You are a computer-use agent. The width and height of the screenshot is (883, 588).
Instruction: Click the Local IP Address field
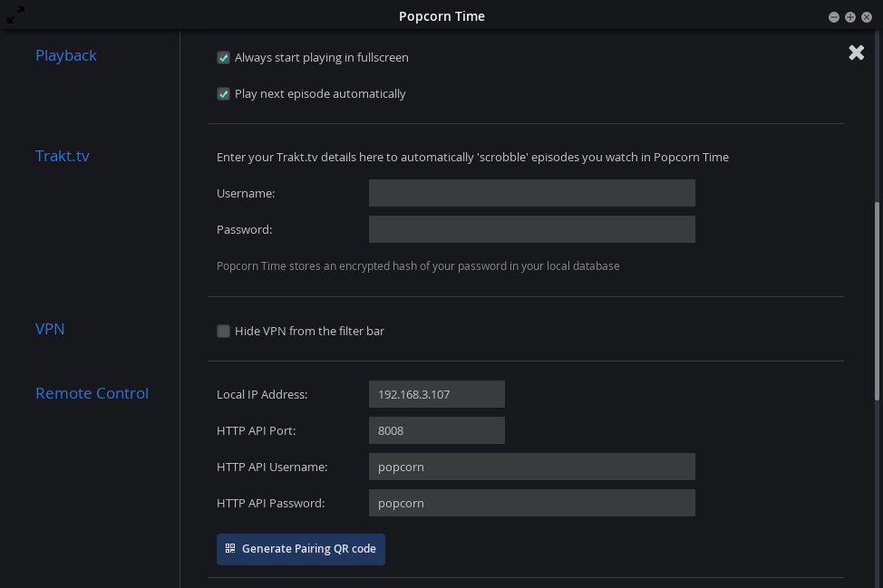pos(436,394)
